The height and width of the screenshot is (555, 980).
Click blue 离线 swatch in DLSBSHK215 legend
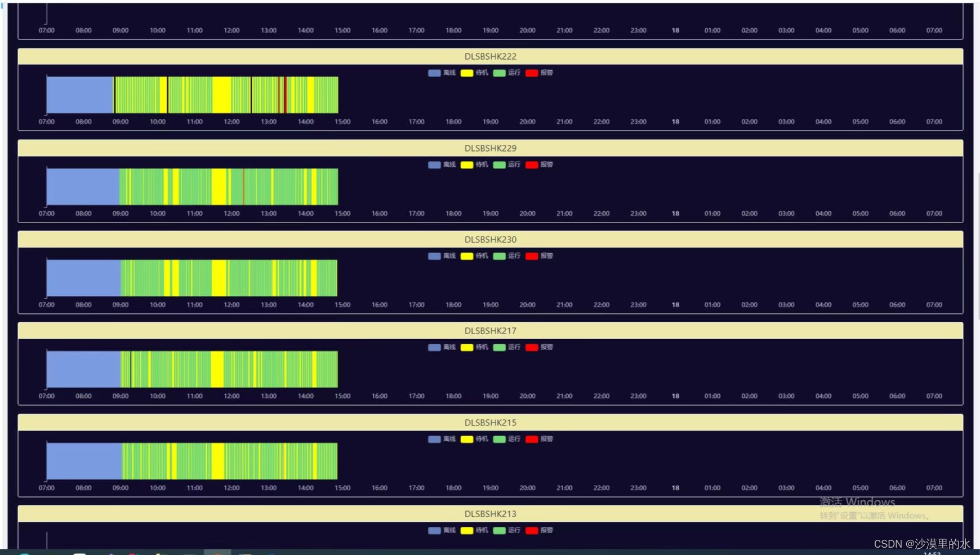tap(434, 439)
